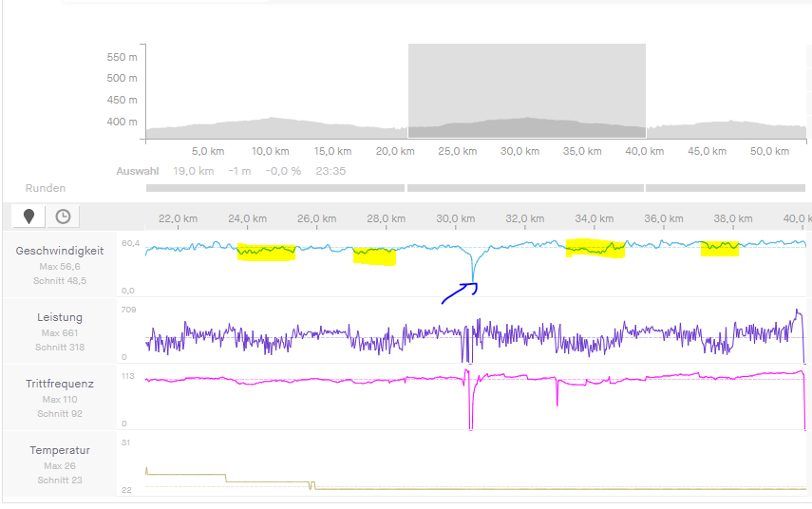Click the Trittfrequenz chart label
The image size is (812, 509).
coord(60,384)
